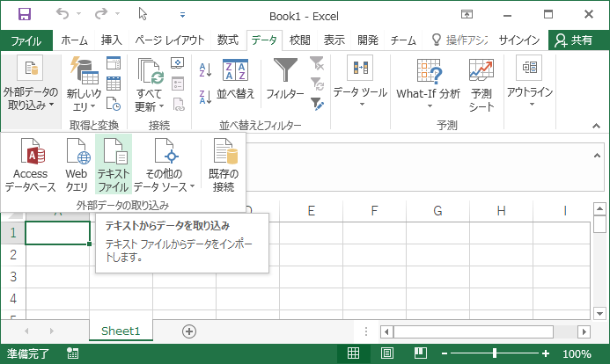Click Edit Links icon in 接続 group
This screenshot has width=610, height=364.
(178, 104)
